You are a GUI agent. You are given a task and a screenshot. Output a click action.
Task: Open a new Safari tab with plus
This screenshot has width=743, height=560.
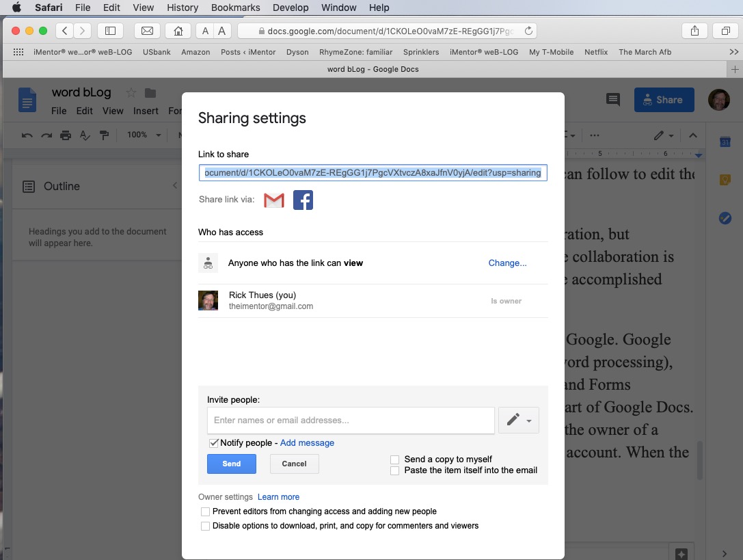click(735, 69)
